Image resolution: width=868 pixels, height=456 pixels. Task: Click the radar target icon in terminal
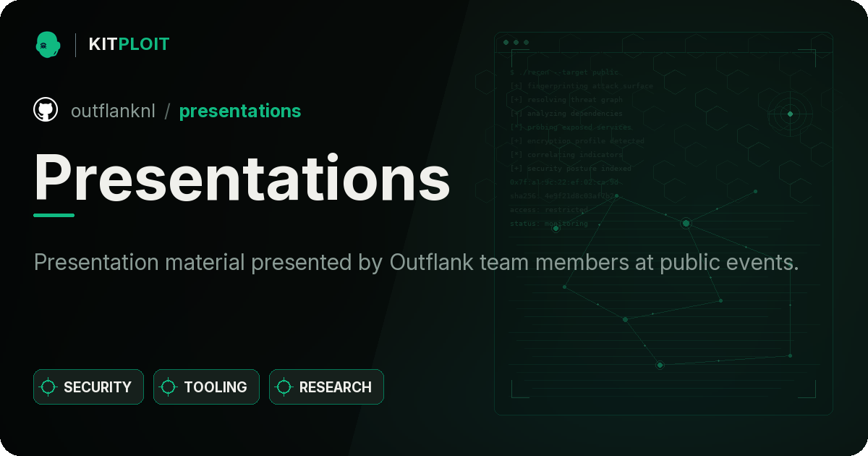790,114
